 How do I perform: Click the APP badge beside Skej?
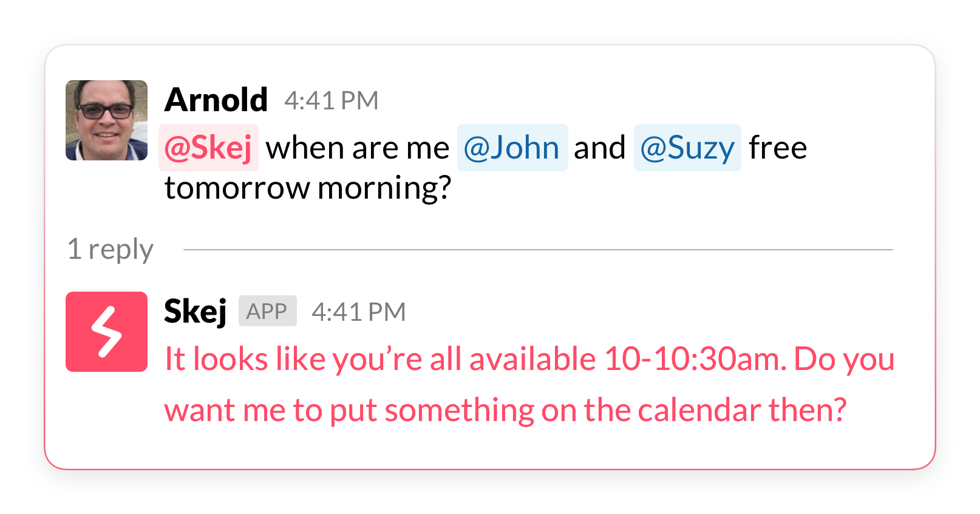pyautogui.click(x=267, y=311)
